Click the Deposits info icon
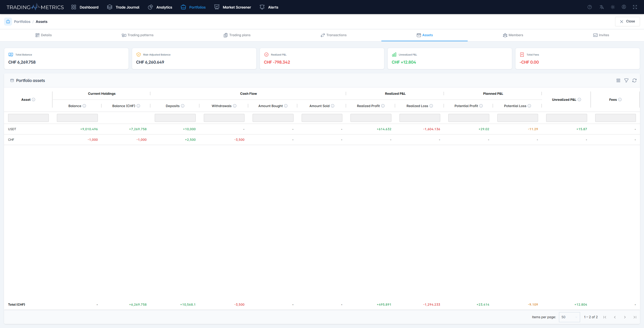 click(183, 106)
